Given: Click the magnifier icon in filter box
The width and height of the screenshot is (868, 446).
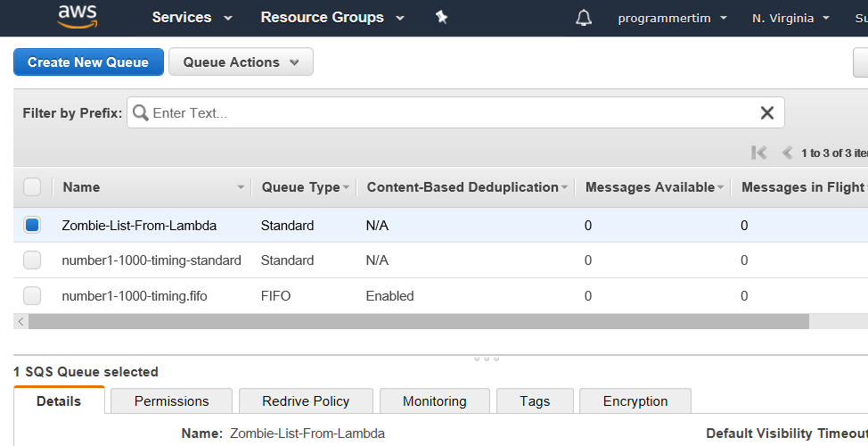Looking at the screenshot, I should (x=140, y=112).
